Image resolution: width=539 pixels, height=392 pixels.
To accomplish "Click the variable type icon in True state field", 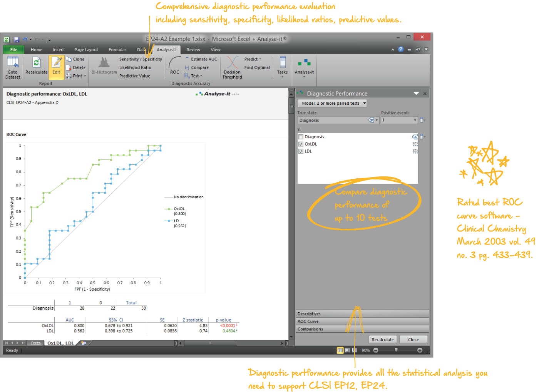I will (372, 120).
